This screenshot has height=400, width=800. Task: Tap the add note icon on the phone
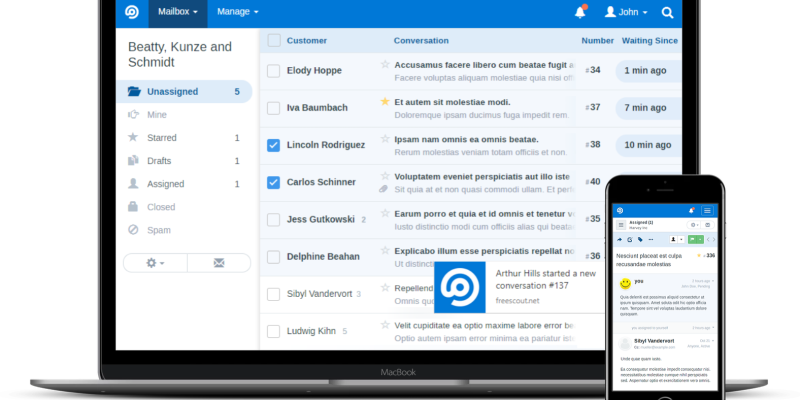point(630,239)
